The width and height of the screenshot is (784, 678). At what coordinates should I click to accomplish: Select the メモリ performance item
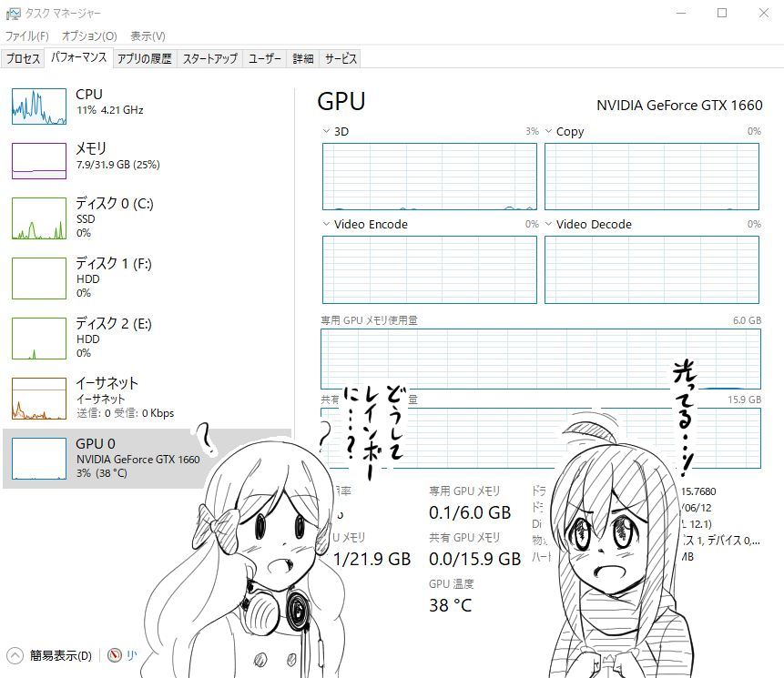pyautogui.click(x=147, y=160)
